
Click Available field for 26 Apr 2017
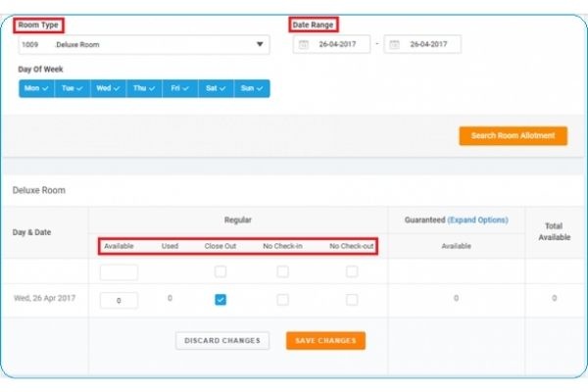pyautogui.click(x=119, y=301)
